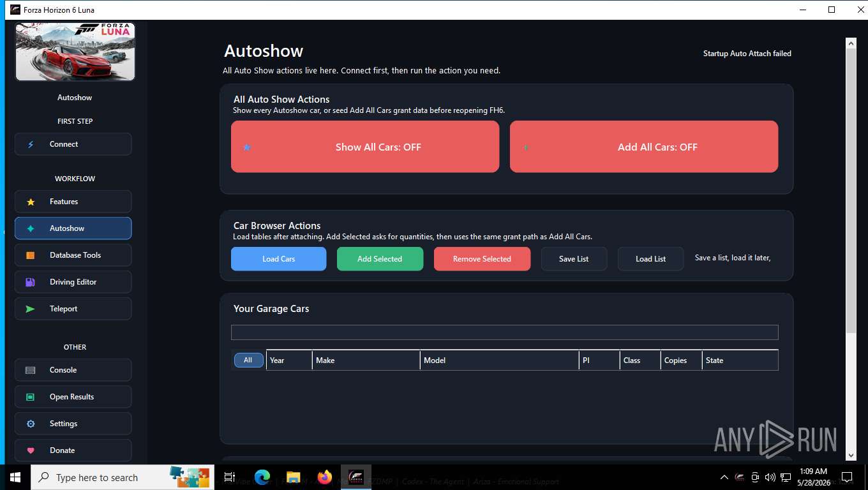This screenshot has height=490, width=868.
Task: Open the Open Results sidebar entry
Action: click(73, 397)
